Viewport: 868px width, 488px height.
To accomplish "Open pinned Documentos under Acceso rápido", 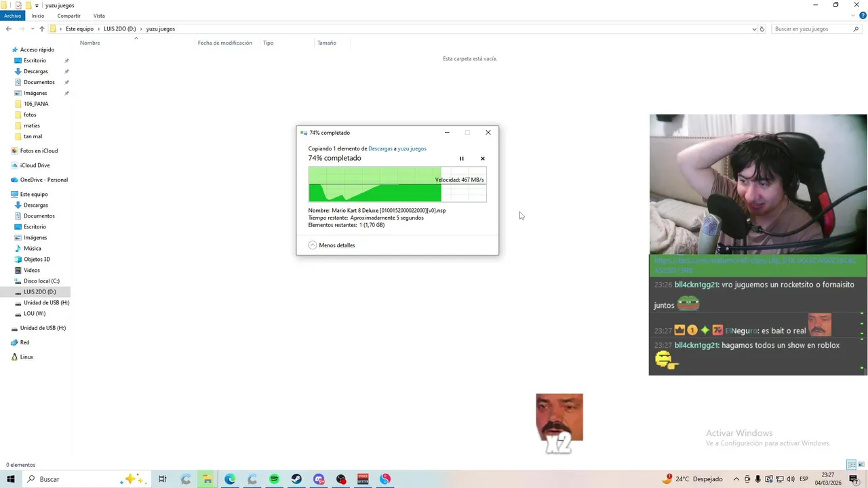I will 39,82.
